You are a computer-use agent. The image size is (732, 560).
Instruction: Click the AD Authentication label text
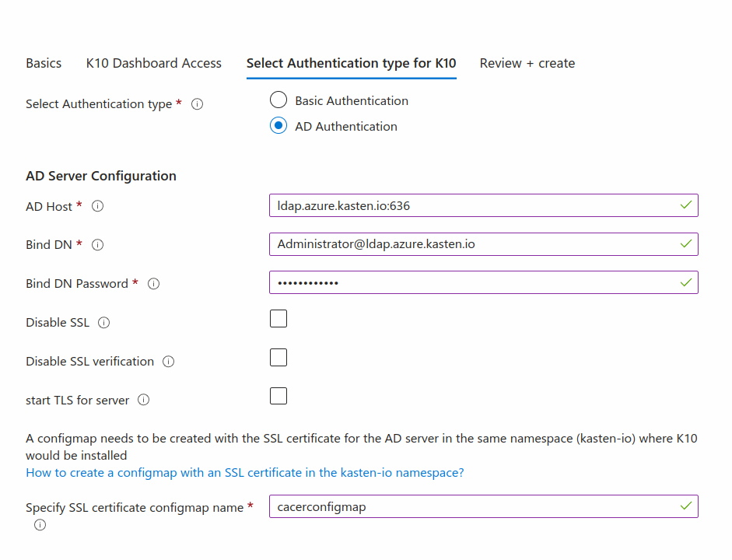coord(346,127)
